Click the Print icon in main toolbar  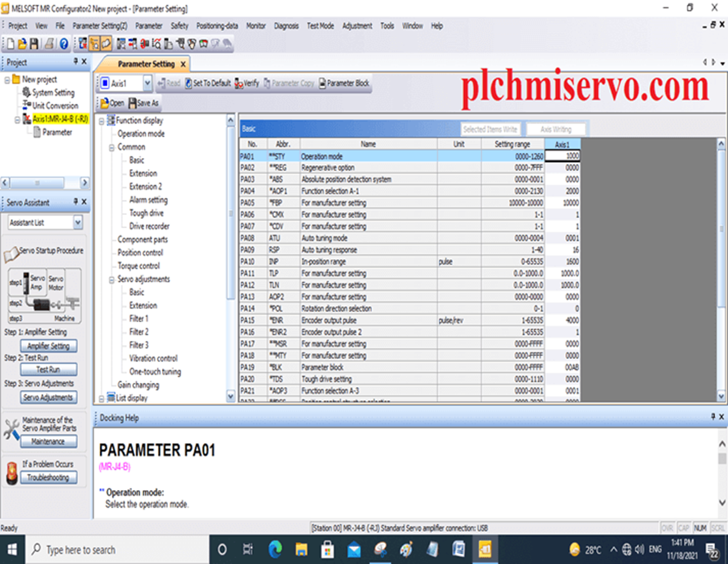pos(49,44)
